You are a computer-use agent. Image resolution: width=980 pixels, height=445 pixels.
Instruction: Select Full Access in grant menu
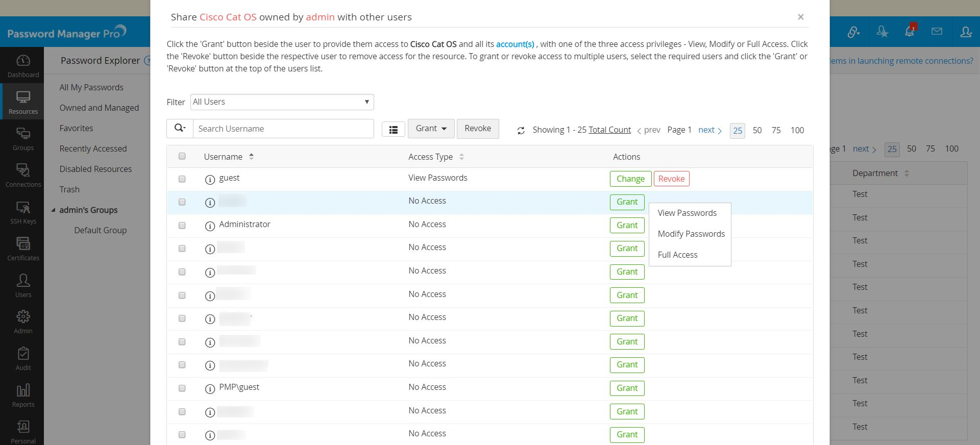[677, 255]
